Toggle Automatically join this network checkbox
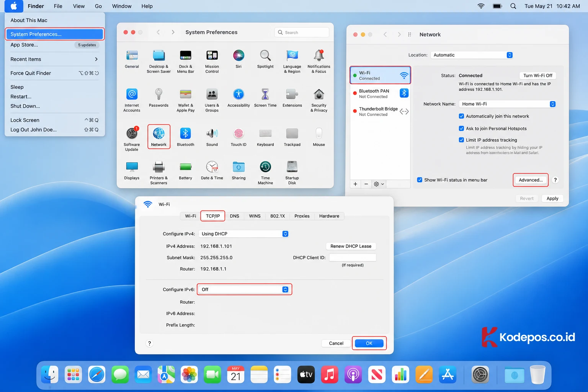588x392 pixels. click(x=461, y=116)
